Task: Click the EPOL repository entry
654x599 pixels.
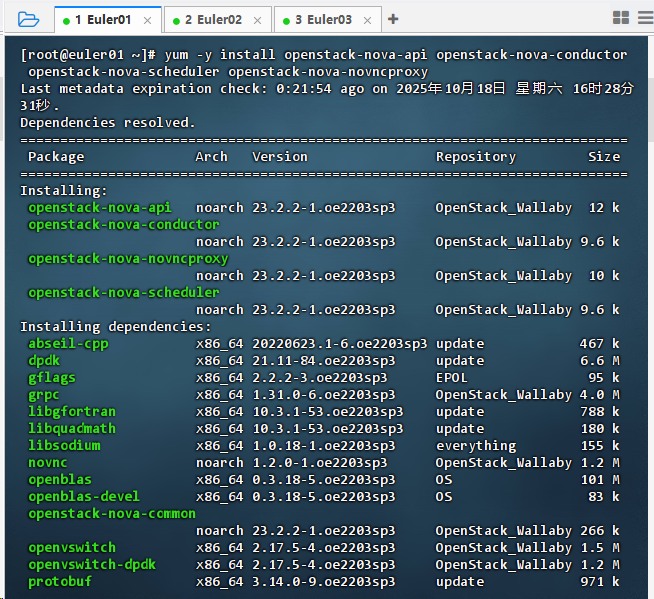Action: (x=451, y=378)
